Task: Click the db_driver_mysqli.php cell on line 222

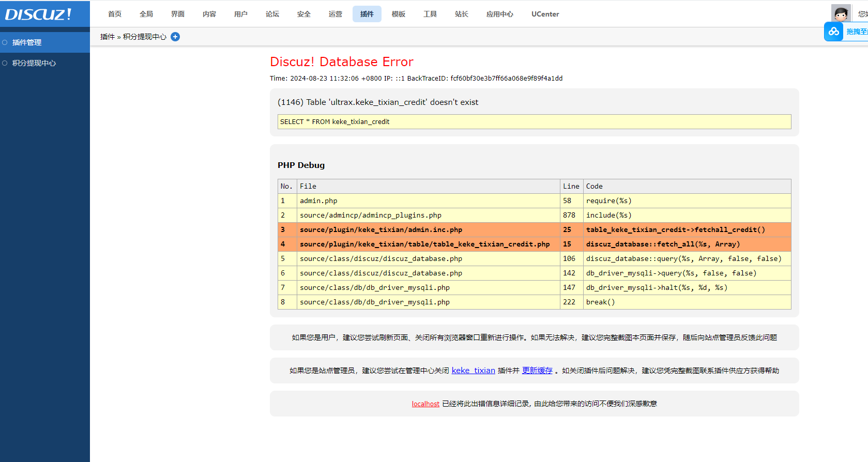Action: (429, 302)
